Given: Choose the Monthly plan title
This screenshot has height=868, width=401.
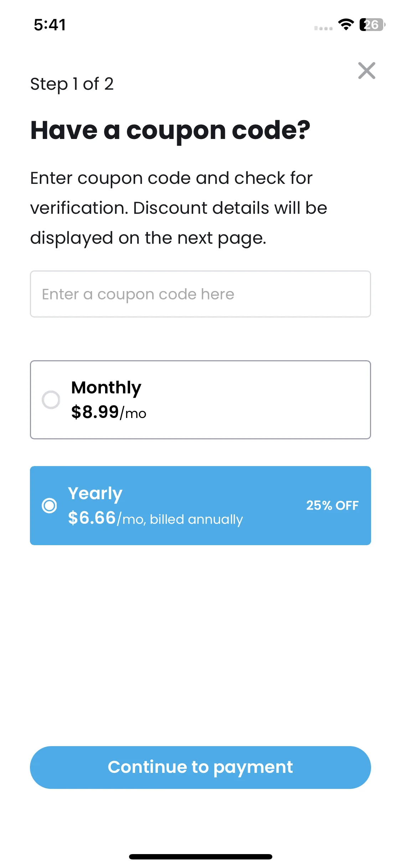Looking at the screenshot, I should click(106, 388).
